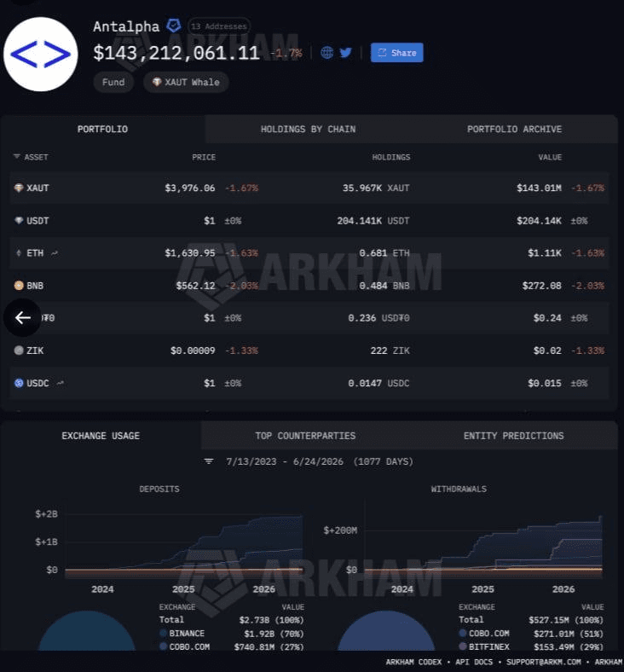Screen dimensions: 624x672
Task: Select the XAUT Whale tag
Action: pos(186,82)
